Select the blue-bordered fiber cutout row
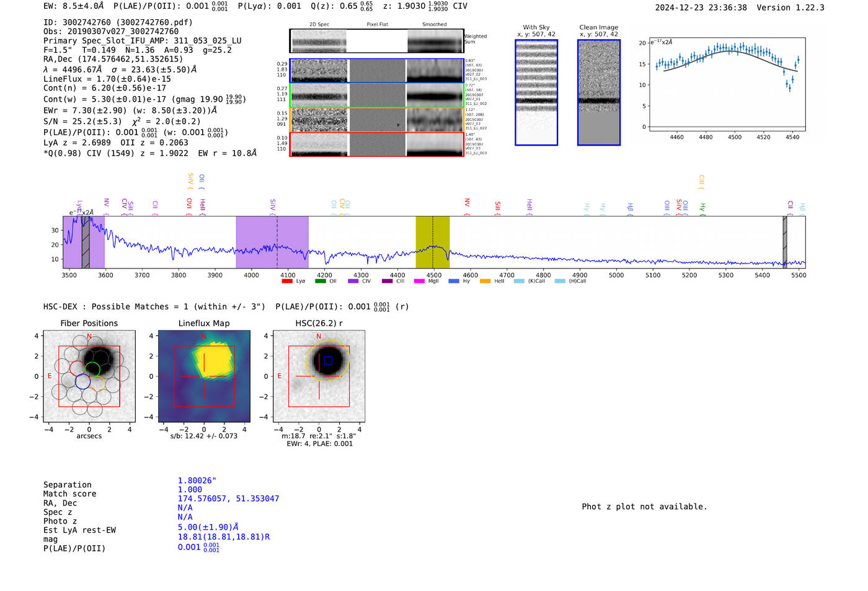This screenshot has width=868, height=591. click(x=376, y=71)
